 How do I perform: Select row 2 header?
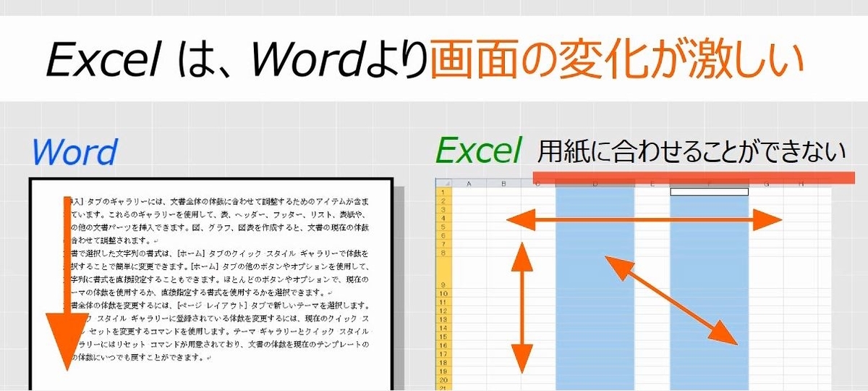point(443,201)
